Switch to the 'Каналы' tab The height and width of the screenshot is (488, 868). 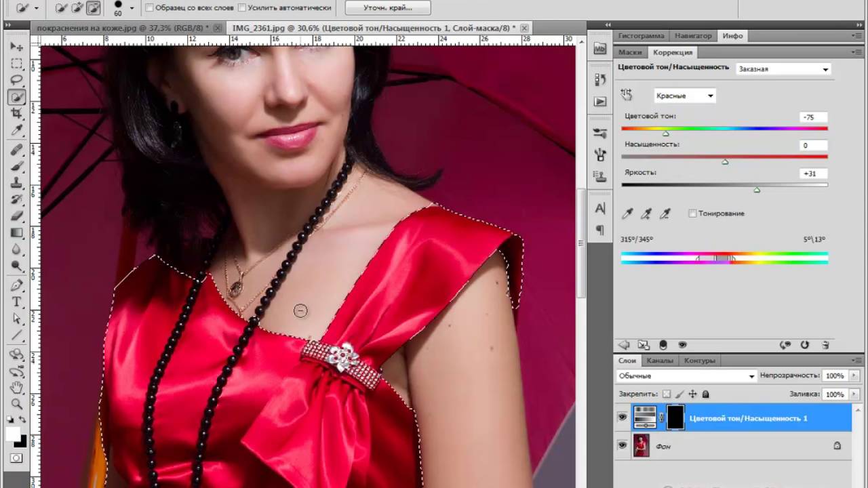(660, 361)
